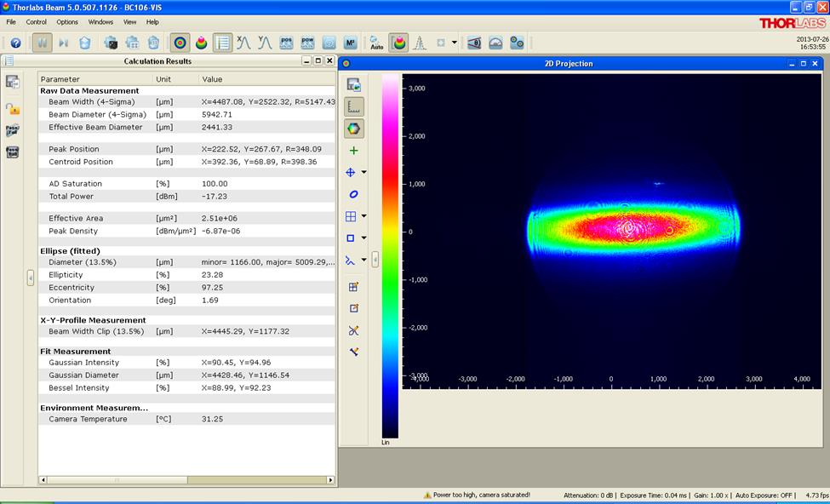Open the Options menu
Screen dimensions: 830x504
(x=67, y=21)
